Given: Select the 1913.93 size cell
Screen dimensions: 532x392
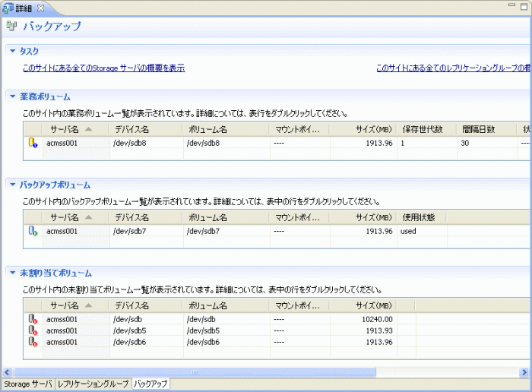Looking at the screenshot, I should tap(379, 330).
